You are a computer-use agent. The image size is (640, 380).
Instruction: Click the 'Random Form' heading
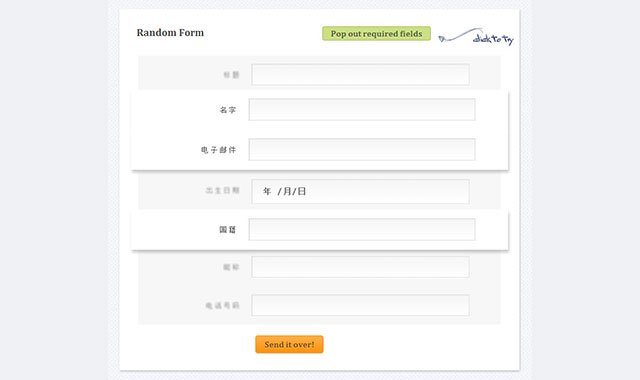click(170, 33)
